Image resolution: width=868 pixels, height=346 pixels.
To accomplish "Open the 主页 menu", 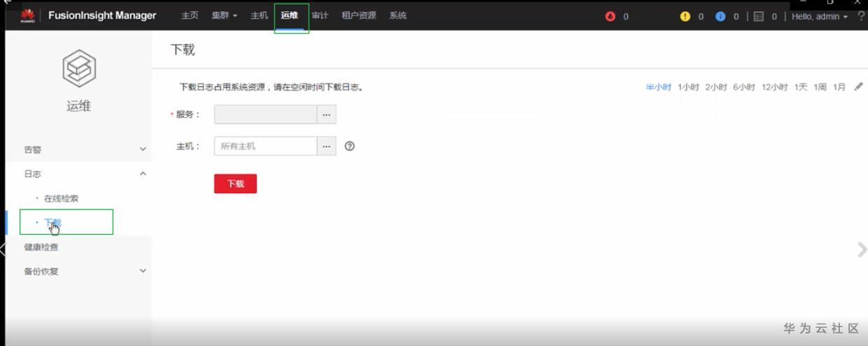I will [190, 15].
